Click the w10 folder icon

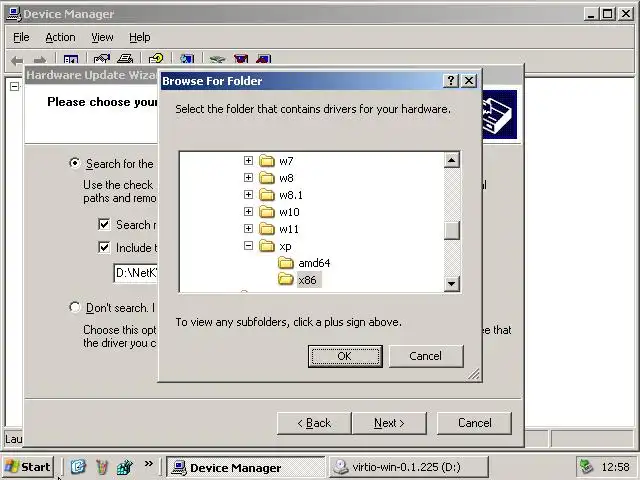tap(267, 212)
